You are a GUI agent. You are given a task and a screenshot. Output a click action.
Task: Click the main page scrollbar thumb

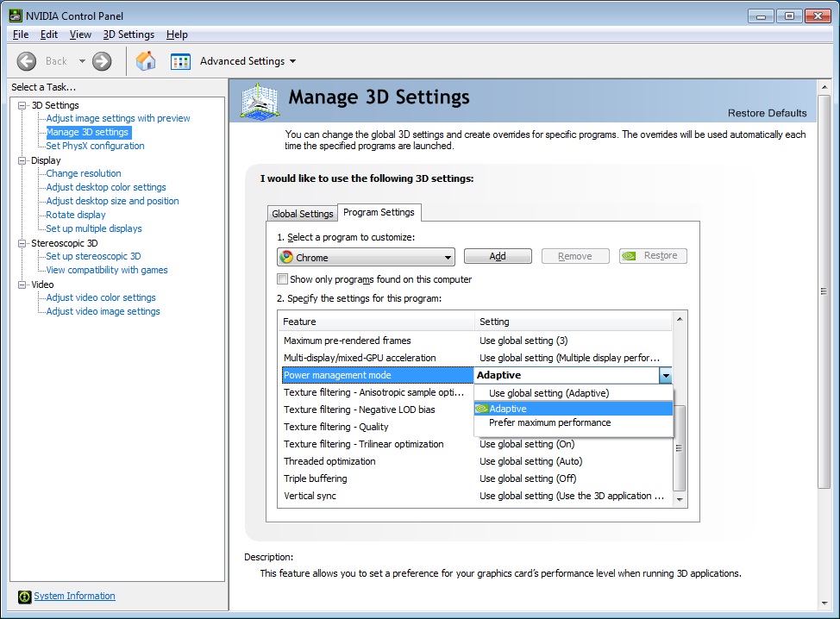tap(824, 291)
